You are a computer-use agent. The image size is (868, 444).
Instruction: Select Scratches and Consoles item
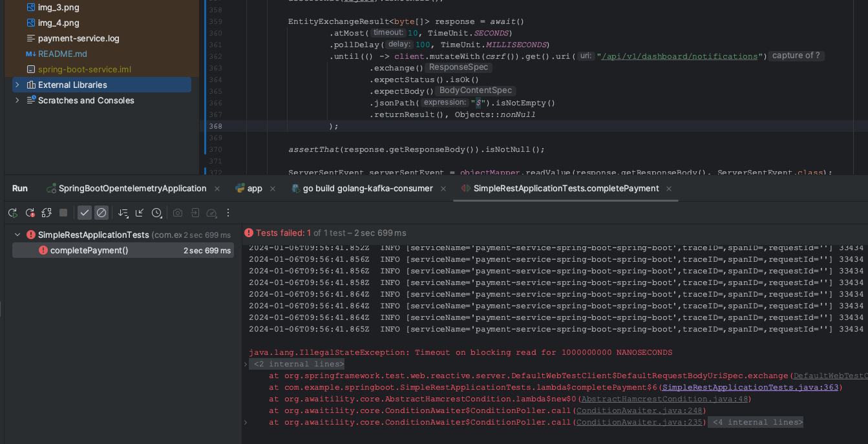point(86,100)
